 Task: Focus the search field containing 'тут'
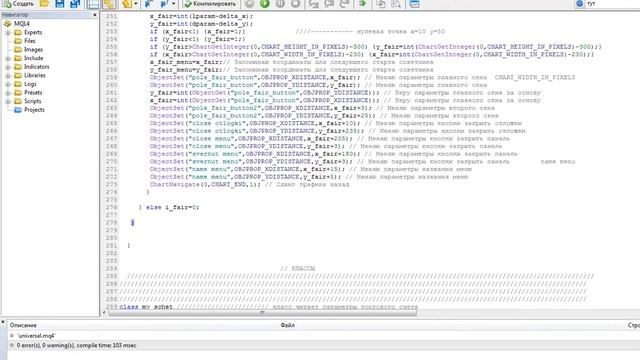612,4
